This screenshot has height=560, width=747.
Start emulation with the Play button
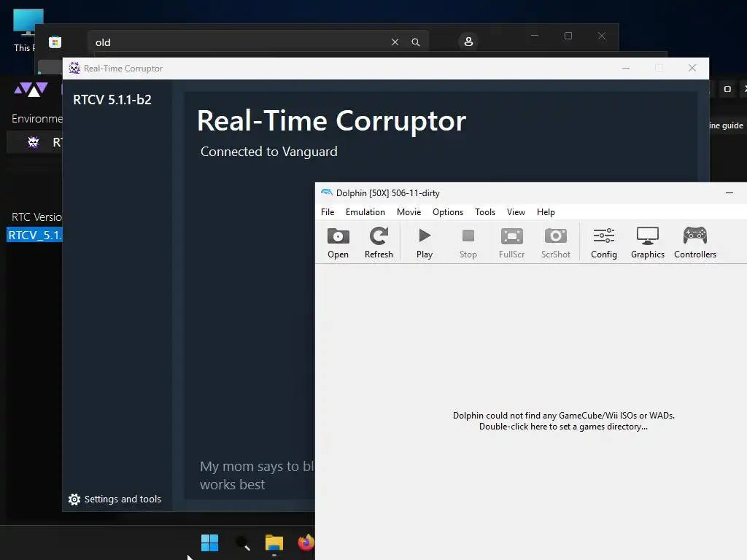click(x=425, y=243)
